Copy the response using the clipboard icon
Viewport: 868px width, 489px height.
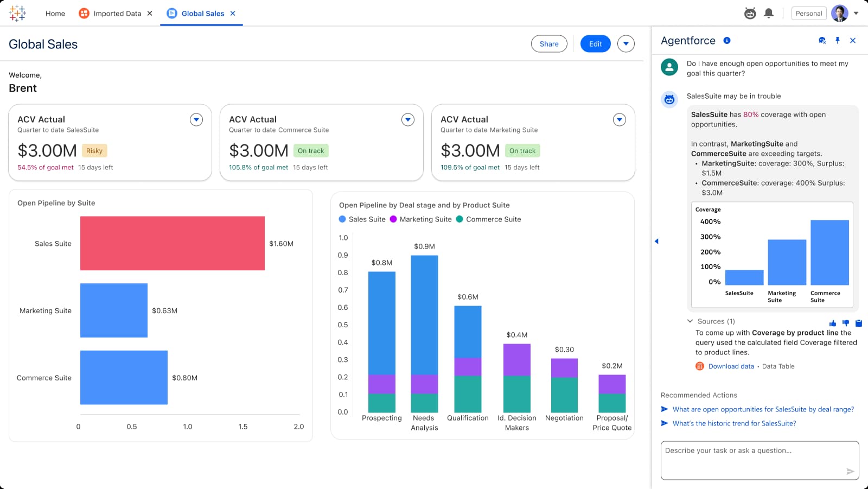coord(858,323)
